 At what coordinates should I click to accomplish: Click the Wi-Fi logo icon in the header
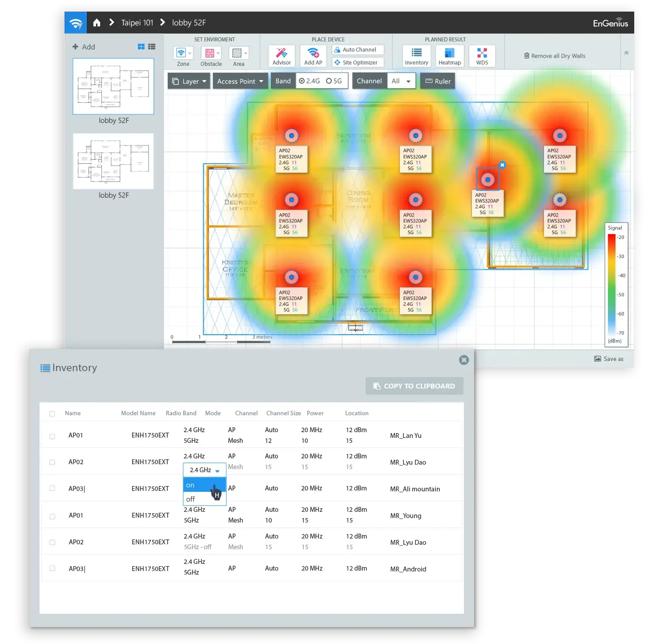[x=76, y=23]
